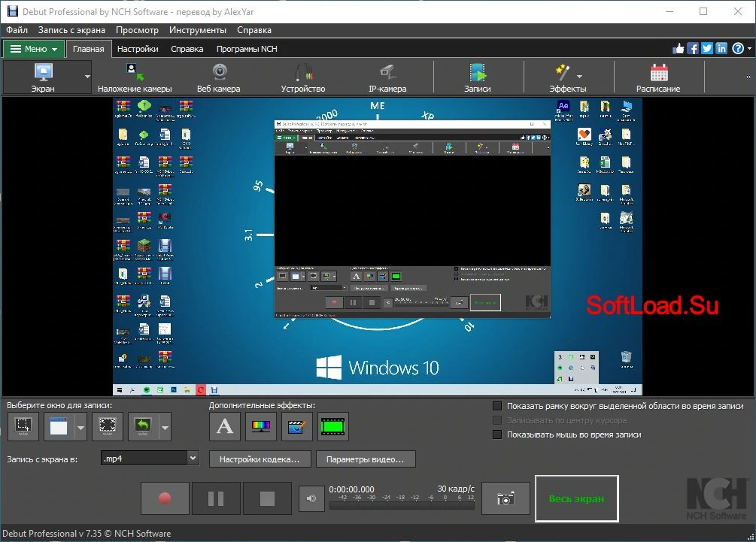The width and height of the screenshot is (756, 542).
Task: Choose the window selection capture tool
Action: [59, 426]
